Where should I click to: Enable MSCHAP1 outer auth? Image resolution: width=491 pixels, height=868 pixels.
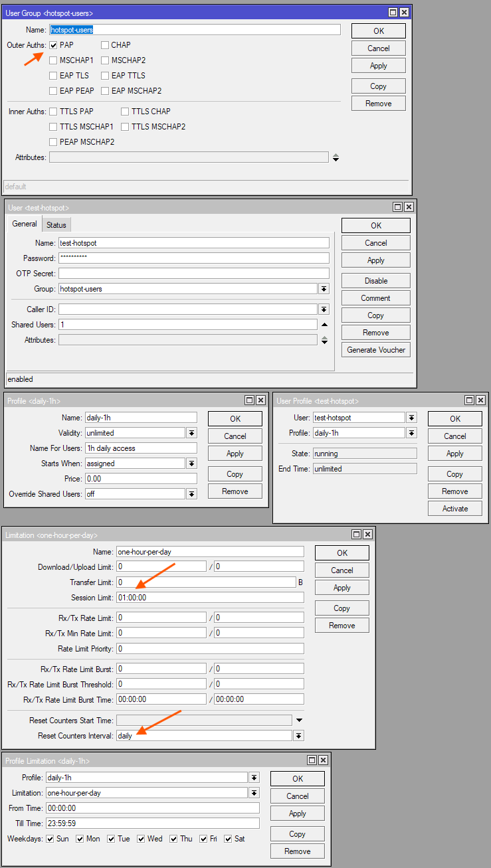[x=53, y=60]
